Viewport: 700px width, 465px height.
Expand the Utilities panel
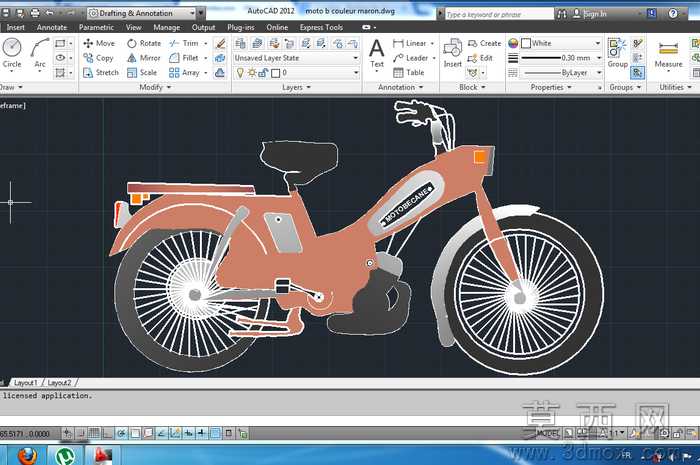pos(675,87)
